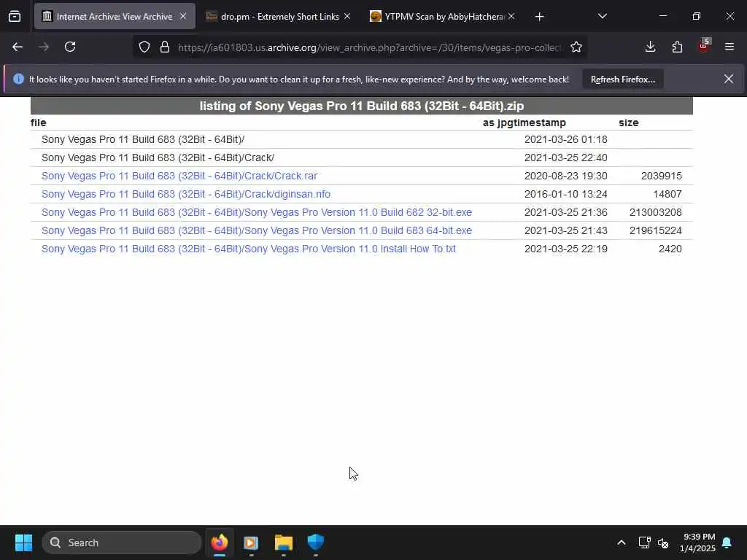Bookmark this page with the star icon

tap(576, 47)
